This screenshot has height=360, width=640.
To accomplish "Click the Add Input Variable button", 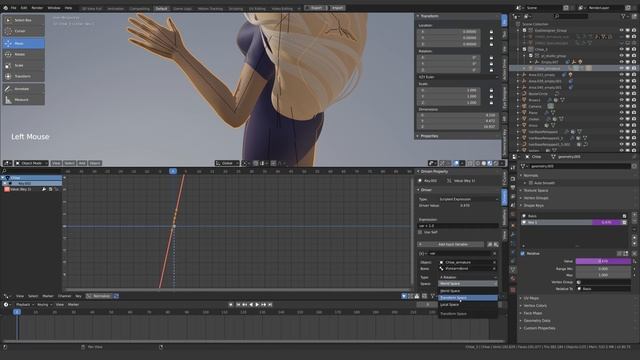I will tap(451, 244).
